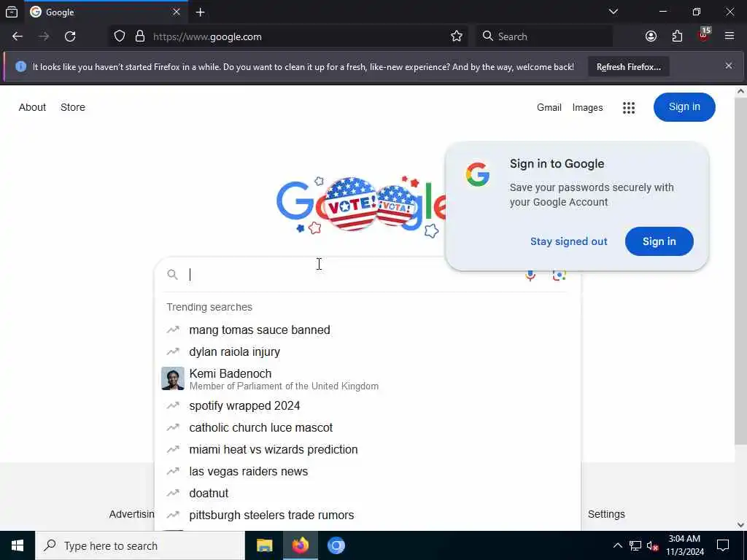The width and height of the screenshot is (747, 560).
Task: Open a new tab with the plus button
Action: pyautogui.click(x=200, y=12)
